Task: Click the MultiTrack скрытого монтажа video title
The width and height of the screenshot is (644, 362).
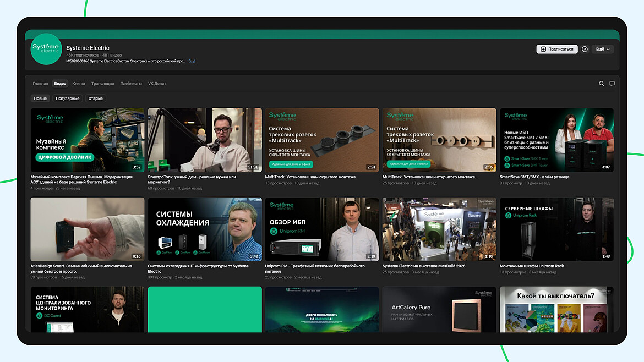Action: [311, 177]
